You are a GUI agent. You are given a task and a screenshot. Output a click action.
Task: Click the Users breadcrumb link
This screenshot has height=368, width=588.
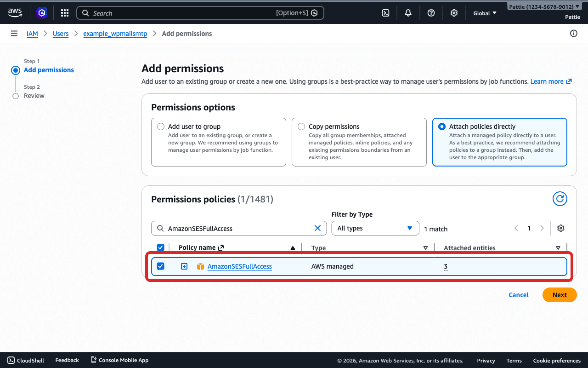click(x=61, y=34)
